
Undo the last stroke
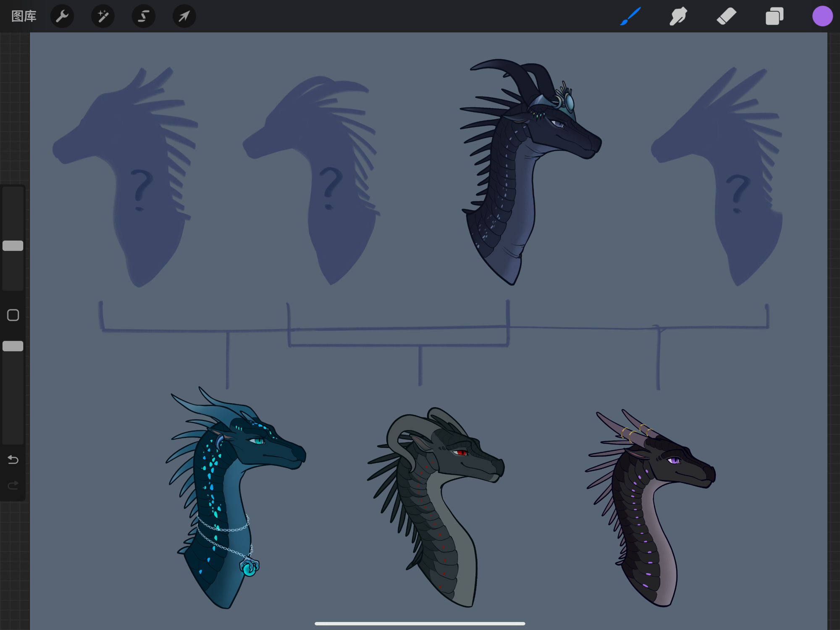tap(13, 460)
